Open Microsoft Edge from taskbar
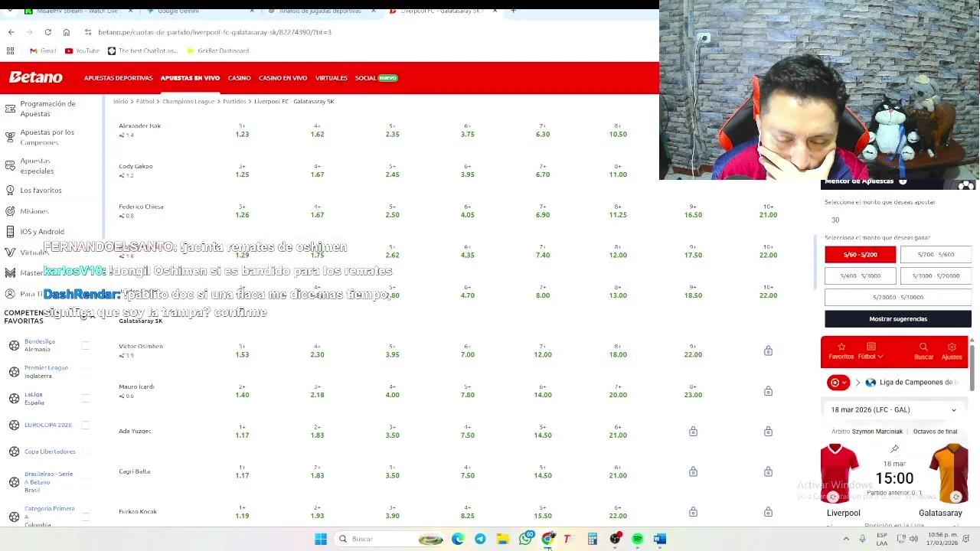980x551 pixels. click(x=458, y=539)
